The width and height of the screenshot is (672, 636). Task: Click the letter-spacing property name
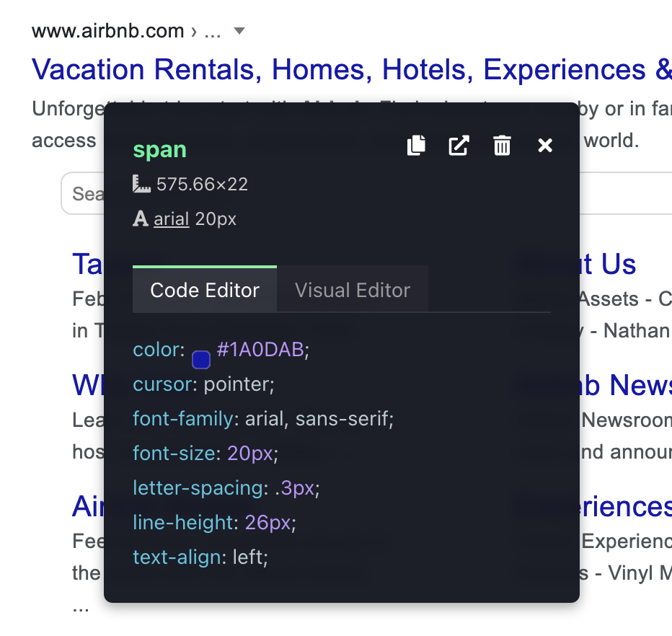(198, 488)
